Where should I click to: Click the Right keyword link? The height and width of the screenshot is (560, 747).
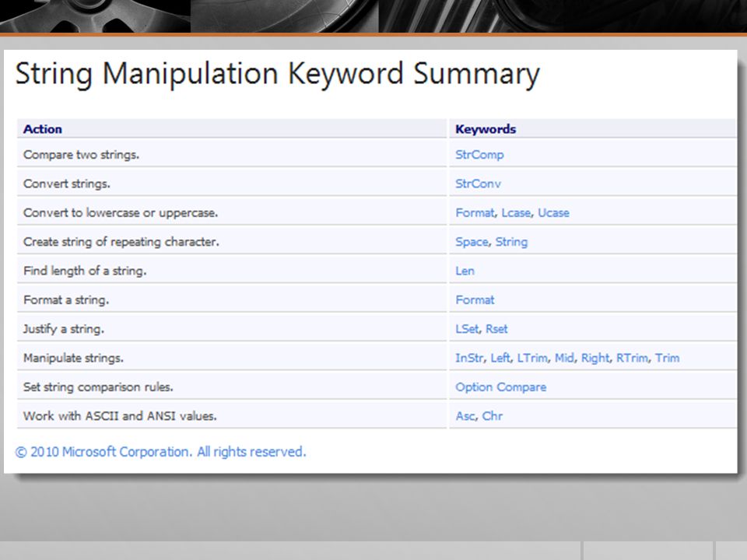pyautogui.click(x=595, y=358)
